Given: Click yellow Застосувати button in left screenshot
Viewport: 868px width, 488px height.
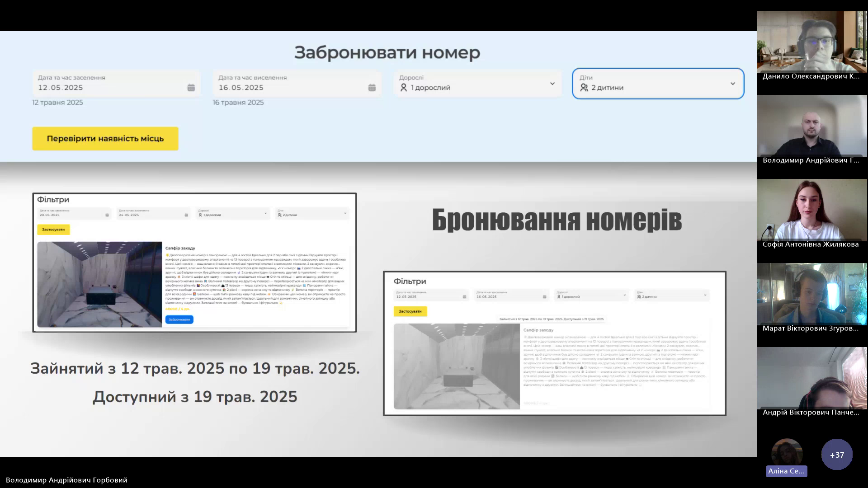Looking at the screenshot, I should [53, 230].
